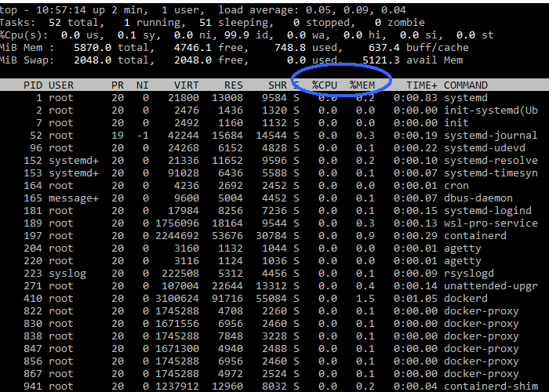This screenshot has width=549, height=392.
Task: Click the containerd-shim command entry
Action: (x=490, y=387)
